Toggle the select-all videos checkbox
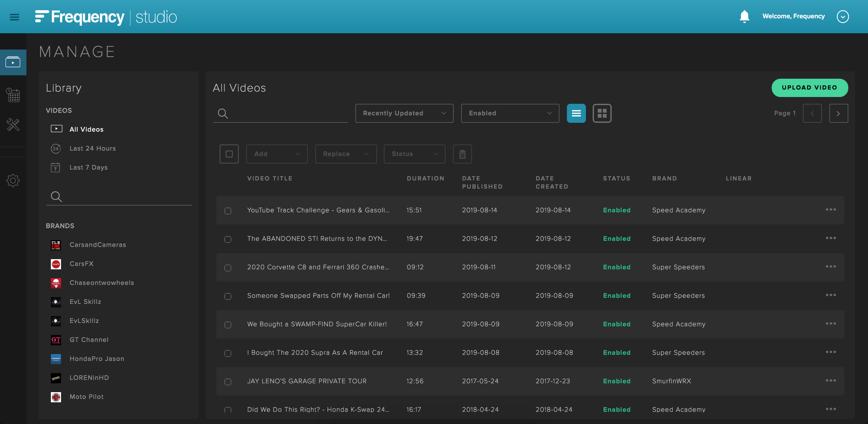The width and height of the screenshot is (868, 424). tap(229, 154)
